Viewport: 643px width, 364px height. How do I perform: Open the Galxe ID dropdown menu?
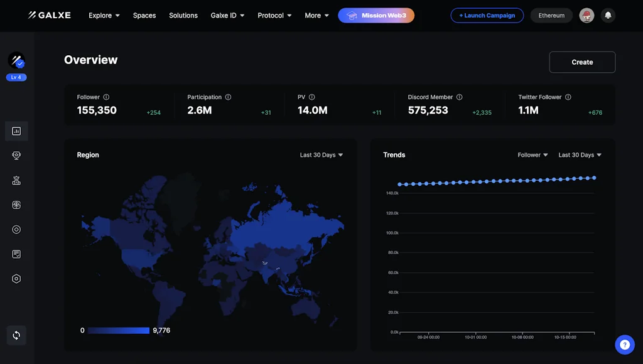[227, 16]
